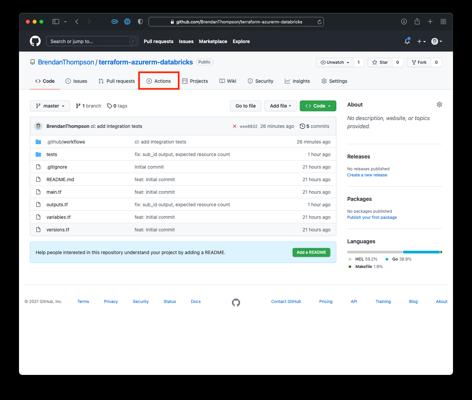Image resolution: width=472 pixels, height=400 pixels.
Task: Open the README.md file
Action: pyautogui.click(x=60, y=179)
